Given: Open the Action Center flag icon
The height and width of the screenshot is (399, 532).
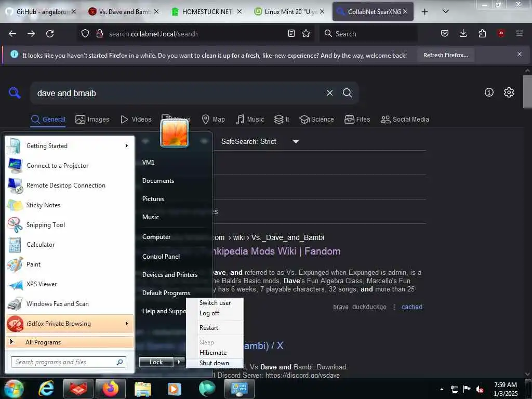Looking at the screenshot, I should [x=467, y=389].
